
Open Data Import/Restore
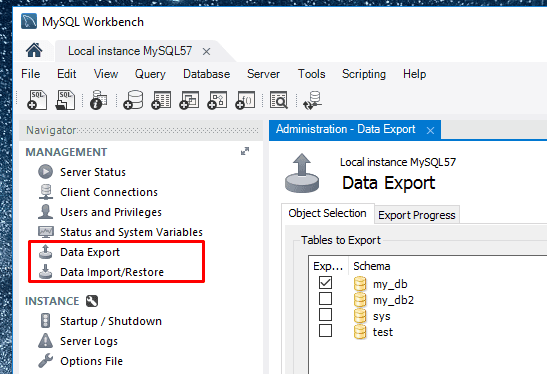pyautogui.click(x=112, y=272)
